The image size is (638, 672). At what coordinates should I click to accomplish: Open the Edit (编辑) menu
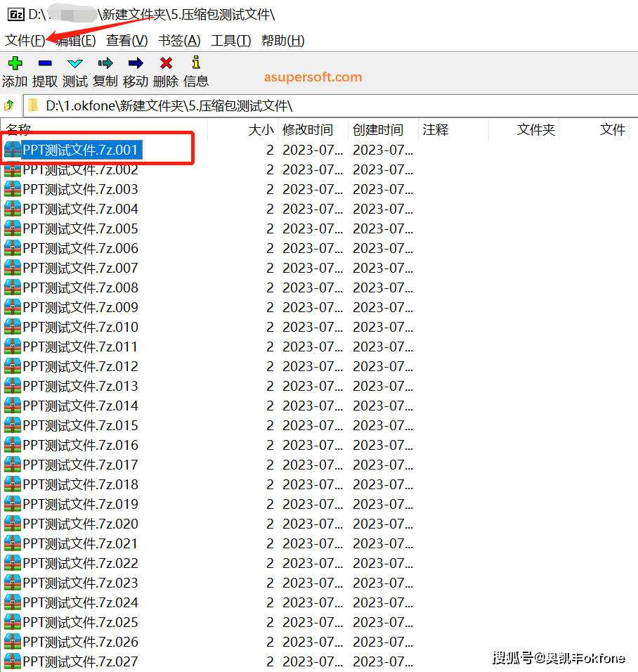tap(76, 41)
